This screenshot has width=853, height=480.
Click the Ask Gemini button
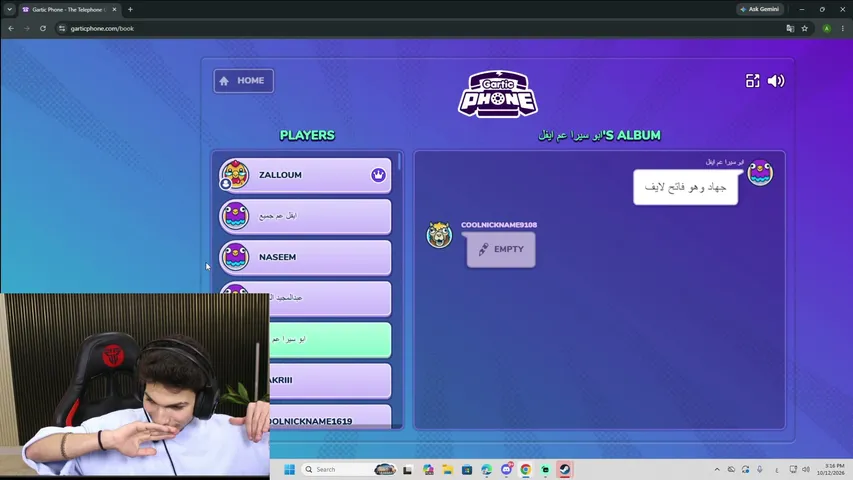point(760,9)
